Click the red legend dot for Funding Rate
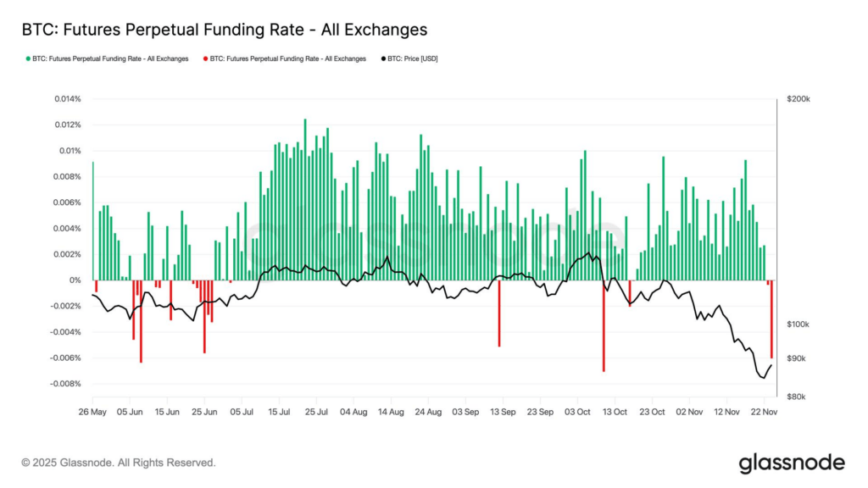 pos(204,58)
